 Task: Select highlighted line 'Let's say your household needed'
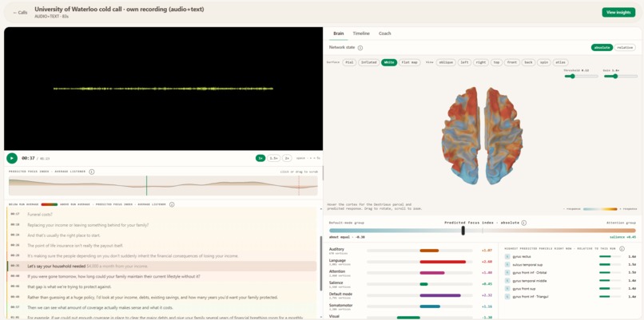pyautogui.click(x=162, y=266)
